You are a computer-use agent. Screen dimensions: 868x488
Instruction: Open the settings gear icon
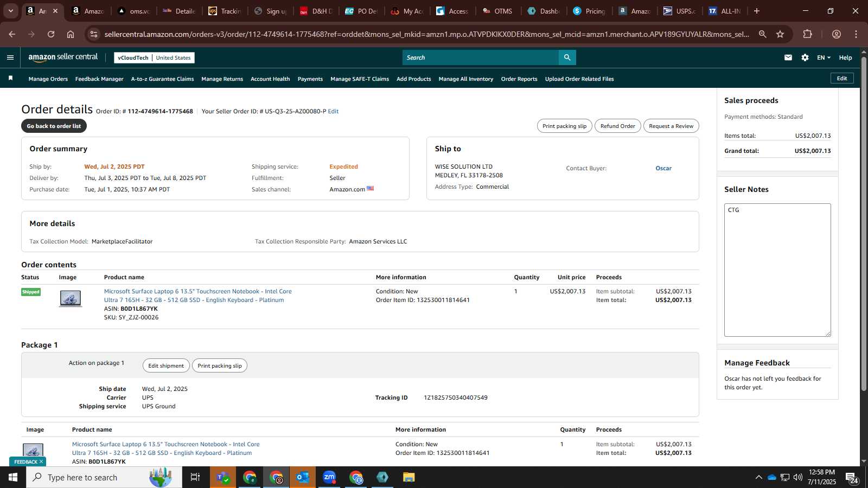pyautogui.click(x=805, y=57)
